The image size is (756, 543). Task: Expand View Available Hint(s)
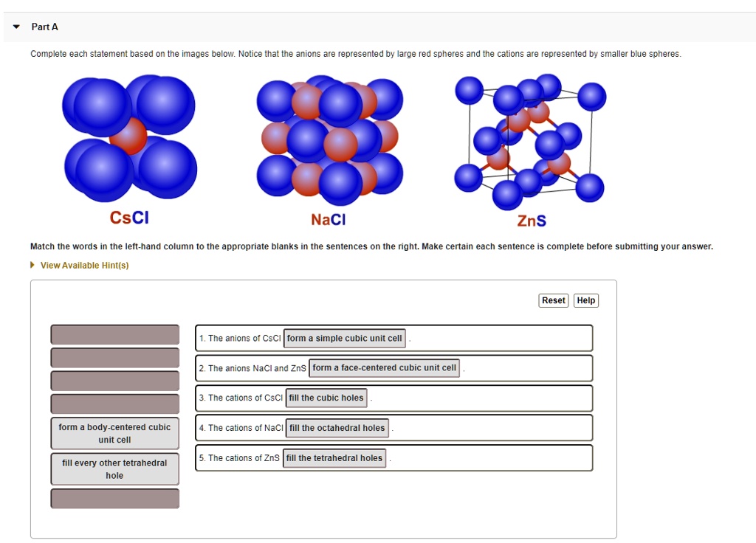(x=80, y=264)
